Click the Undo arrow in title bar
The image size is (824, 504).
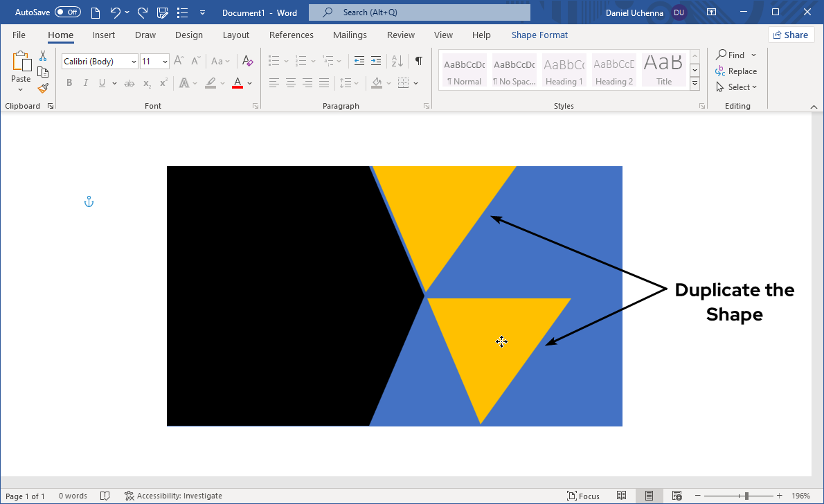click(115, 12)
